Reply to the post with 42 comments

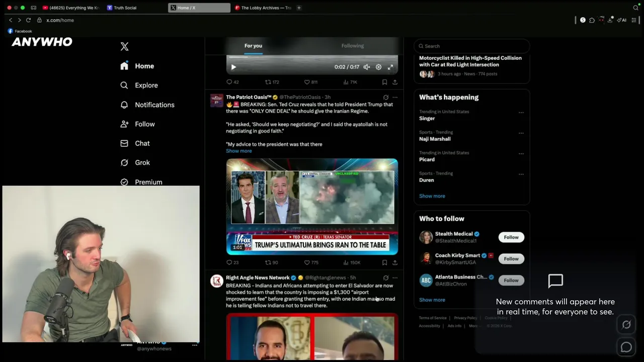232,82
